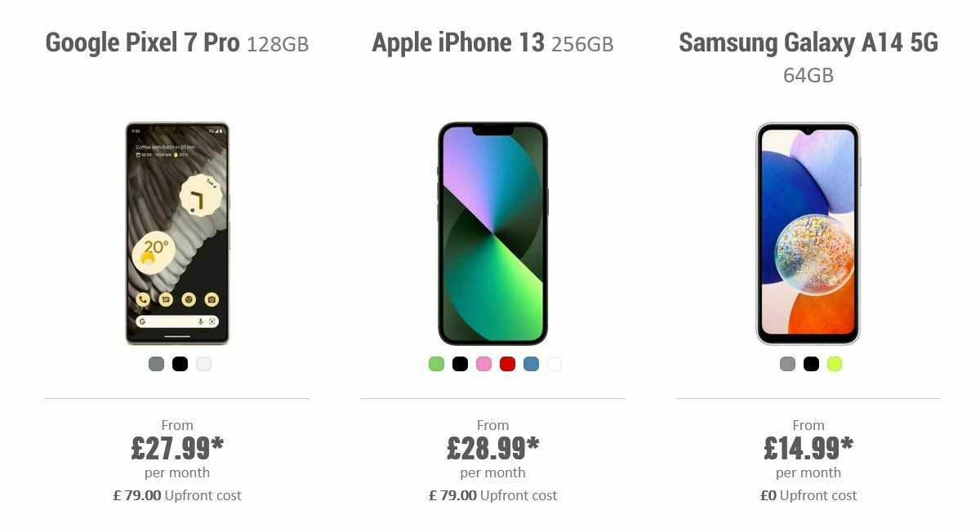Pick the pink iPhone 13 color option

click(483, 364)
